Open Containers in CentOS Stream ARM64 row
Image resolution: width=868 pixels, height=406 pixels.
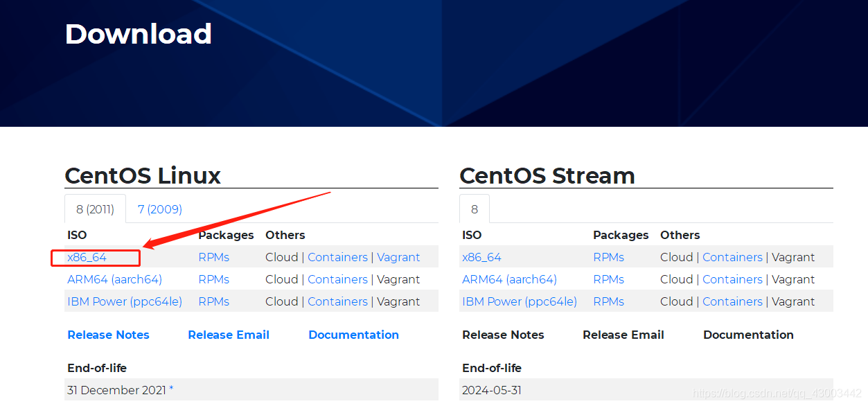click(x=732, y=279)
